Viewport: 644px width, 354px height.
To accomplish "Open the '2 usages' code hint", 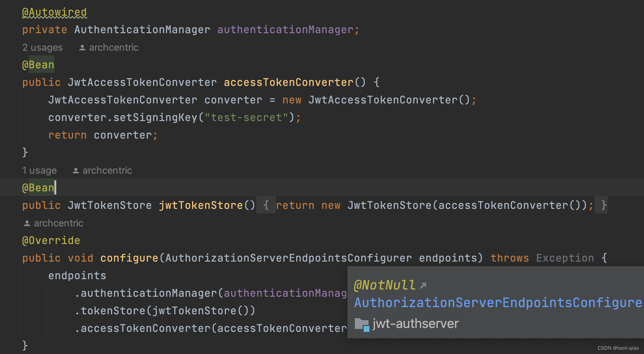I will click(x=42, y=48).
